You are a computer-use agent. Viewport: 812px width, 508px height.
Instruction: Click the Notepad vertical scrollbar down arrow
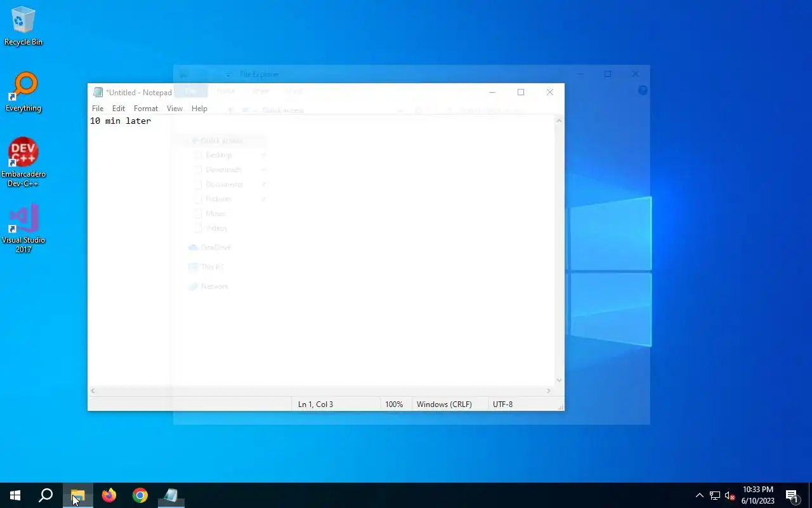point(559,380)
